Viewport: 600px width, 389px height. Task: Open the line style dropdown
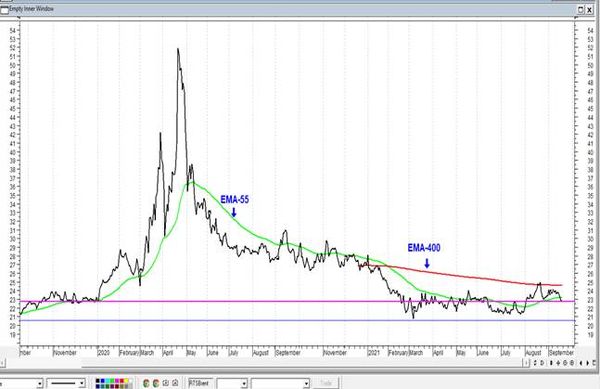point(82,383)
